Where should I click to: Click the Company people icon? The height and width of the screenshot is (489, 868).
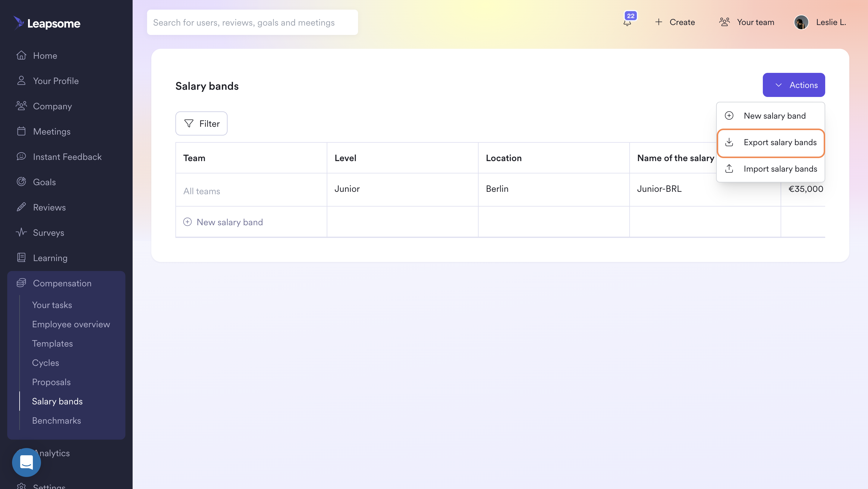pos(21,106)
